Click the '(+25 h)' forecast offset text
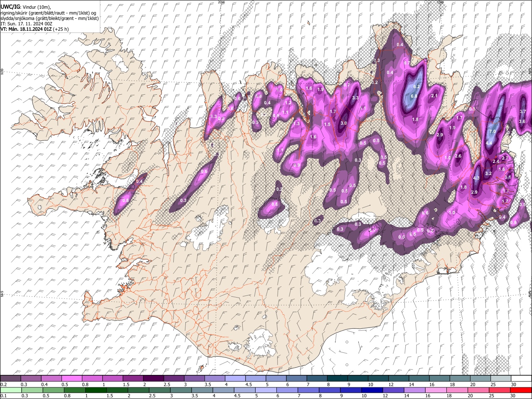Image resolution: width=532 pixels, height=399 pixels. [x=61, y=29]
